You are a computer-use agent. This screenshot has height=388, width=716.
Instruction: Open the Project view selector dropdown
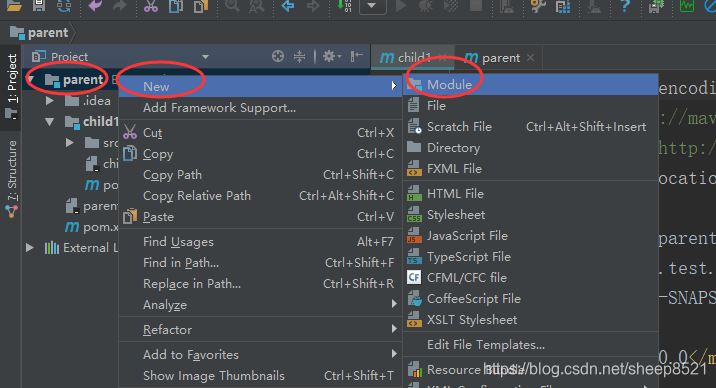click(x=205, y=57)
